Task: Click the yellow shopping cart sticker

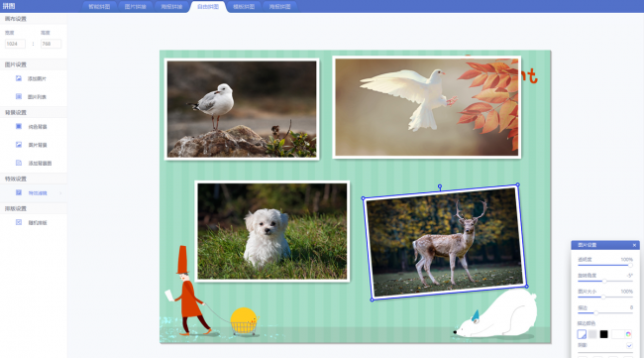Action: click(x=244, y=321)
